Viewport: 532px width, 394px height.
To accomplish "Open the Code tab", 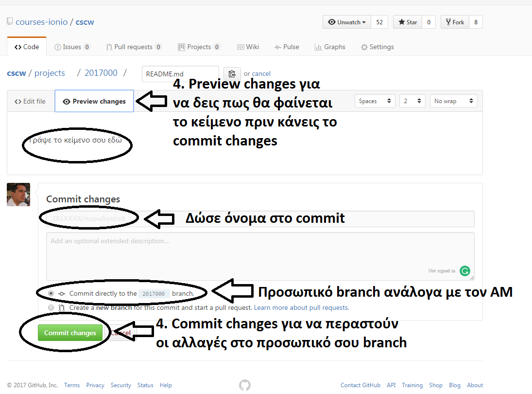I will (x=27, y=47).
